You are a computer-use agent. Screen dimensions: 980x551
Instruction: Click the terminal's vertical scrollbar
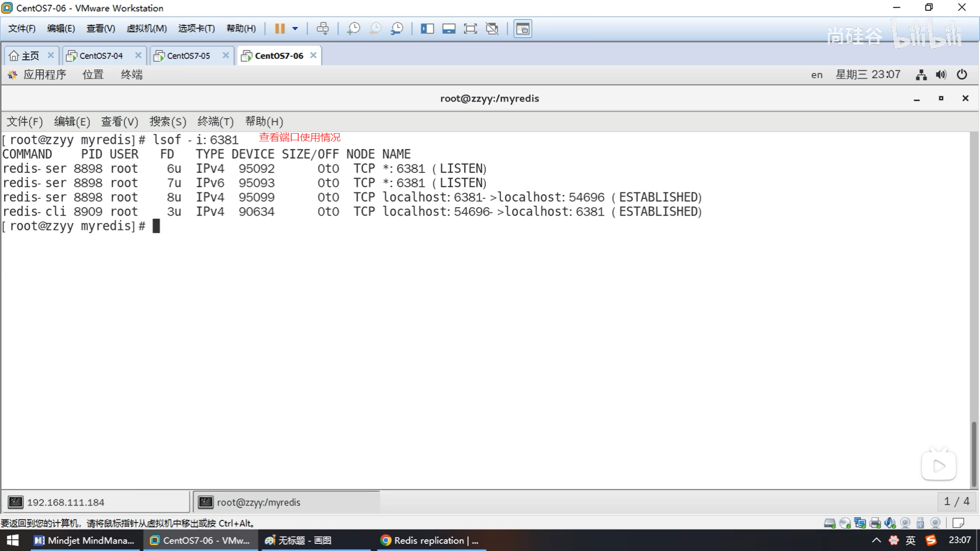pos(974,454)
